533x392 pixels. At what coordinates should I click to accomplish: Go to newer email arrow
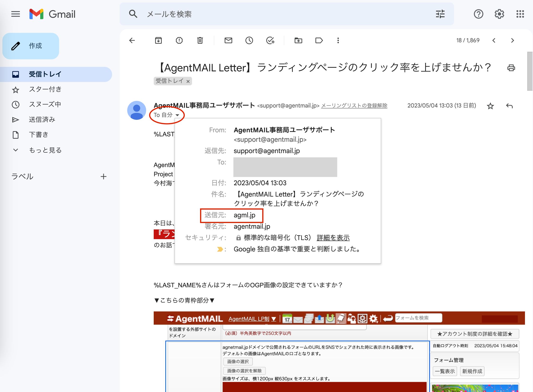pyautogui.click(x=494, y=40)
